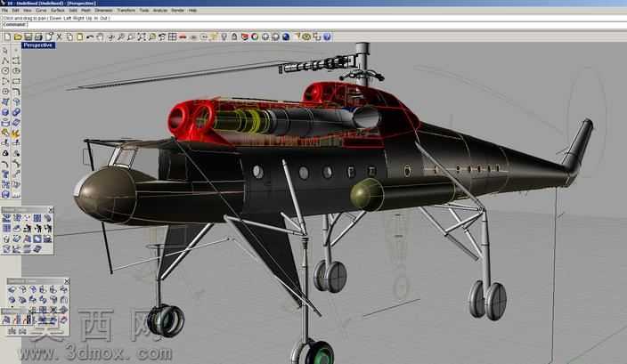Viewport: 627px width, 364px height.
Task: Select the Pan hand tool
Action: [100, 36]
